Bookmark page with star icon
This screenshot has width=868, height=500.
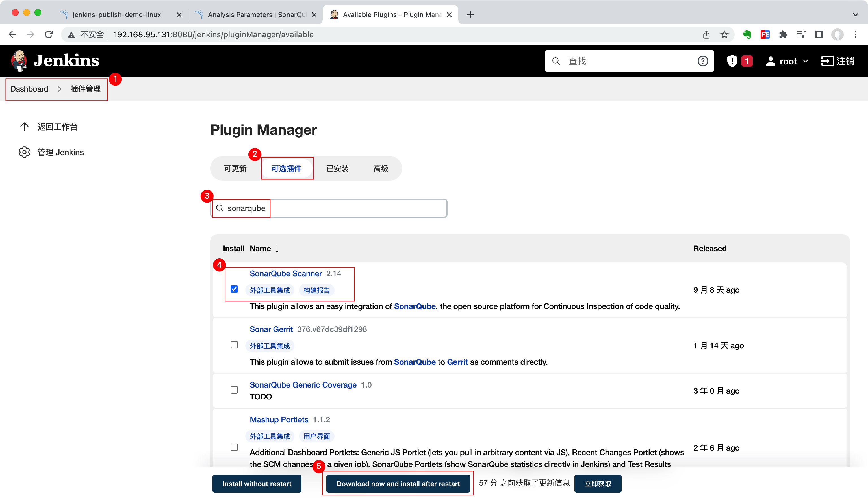tap(724, 35)
